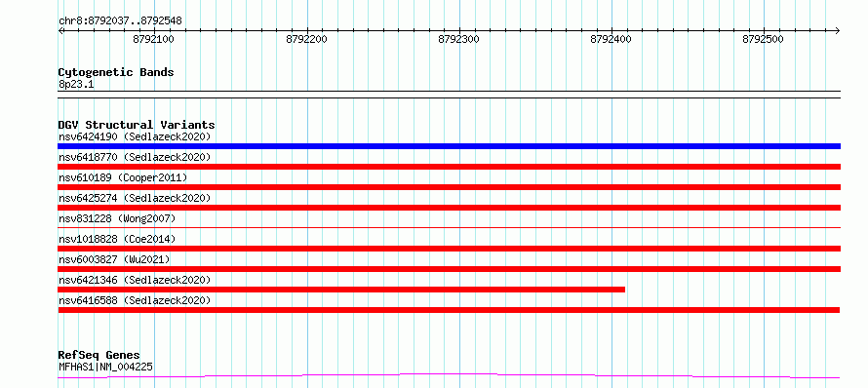Select the shorter red bar under nsv6421346
The height and width of the screenshot is (388, 868).
341,290
